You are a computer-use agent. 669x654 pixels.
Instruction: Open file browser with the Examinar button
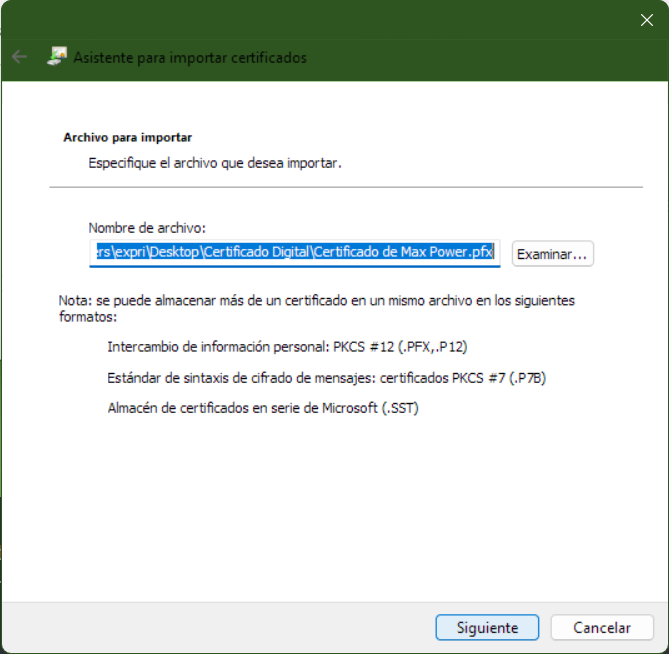[x=553, y=254]
